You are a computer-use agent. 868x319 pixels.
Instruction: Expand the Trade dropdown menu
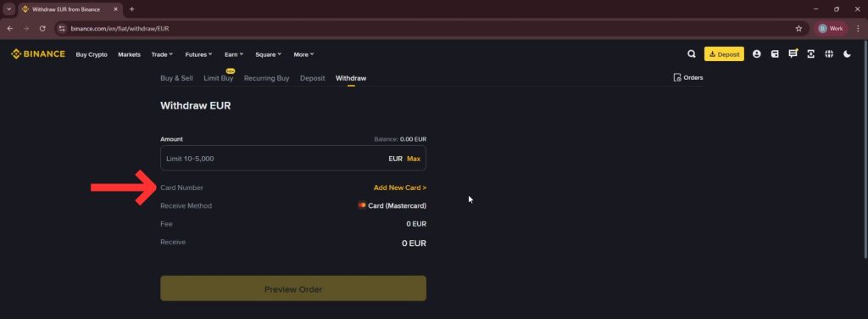click(162, 54)
